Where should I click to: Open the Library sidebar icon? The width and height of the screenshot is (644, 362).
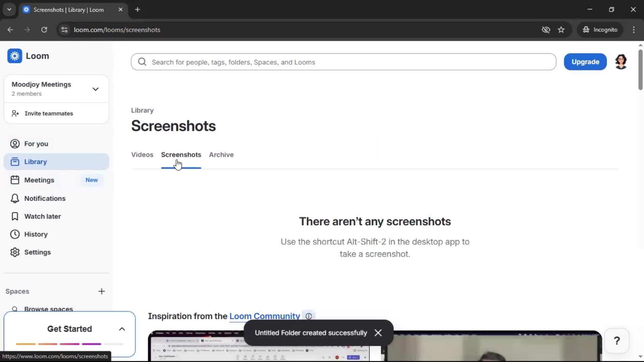(x=15, y=162)
